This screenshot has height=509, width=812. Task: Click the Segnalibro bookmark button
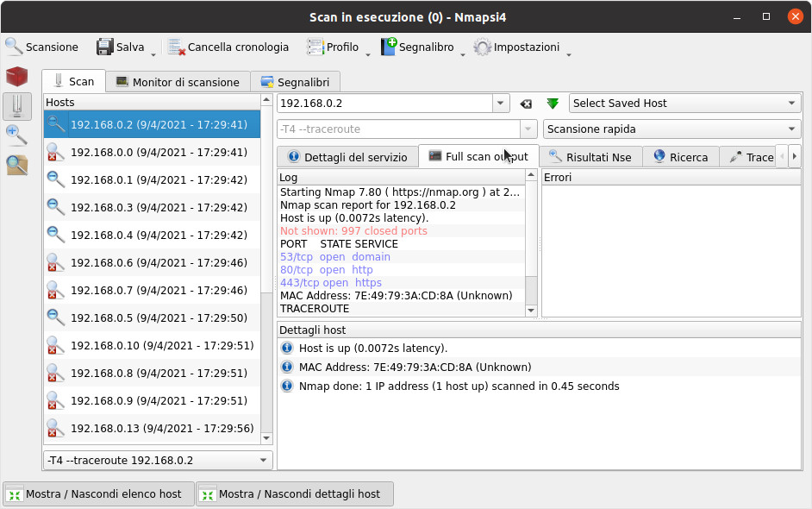tap(417, 47)
